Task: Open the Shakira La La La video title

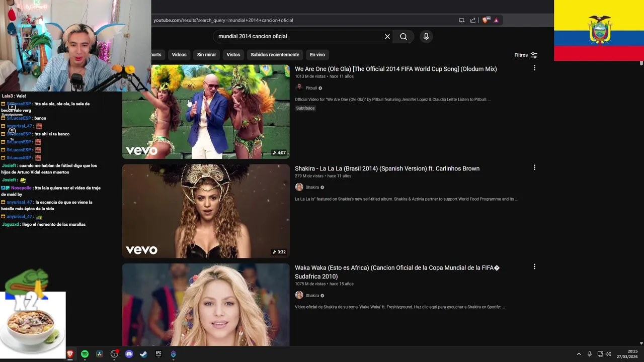Action: (387, 168)
